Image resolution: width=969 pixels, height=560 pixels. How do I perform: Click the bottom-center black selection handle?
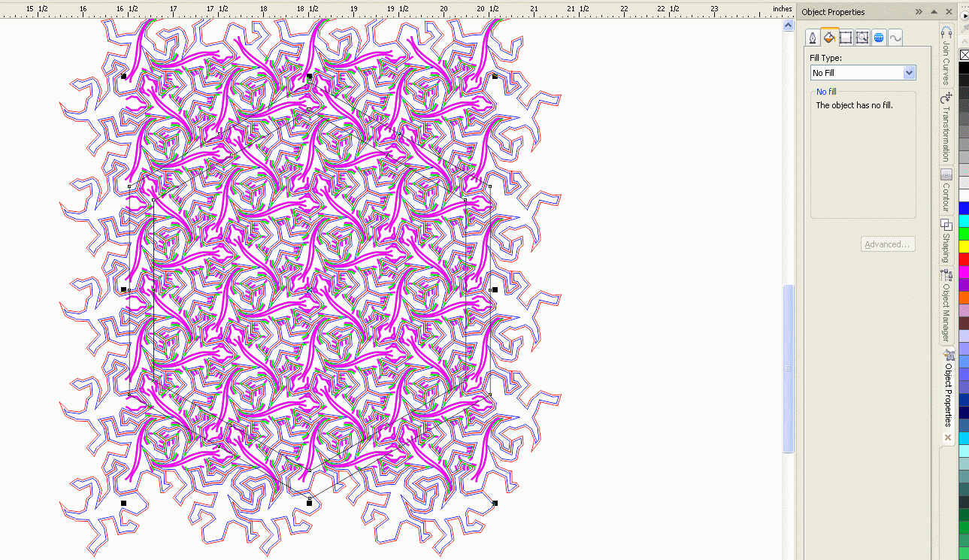point(309,503)
